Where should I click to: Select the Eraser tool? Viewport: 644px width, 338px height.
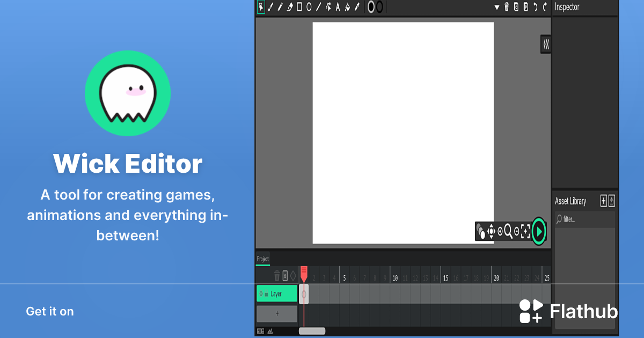tap(289, 7)
